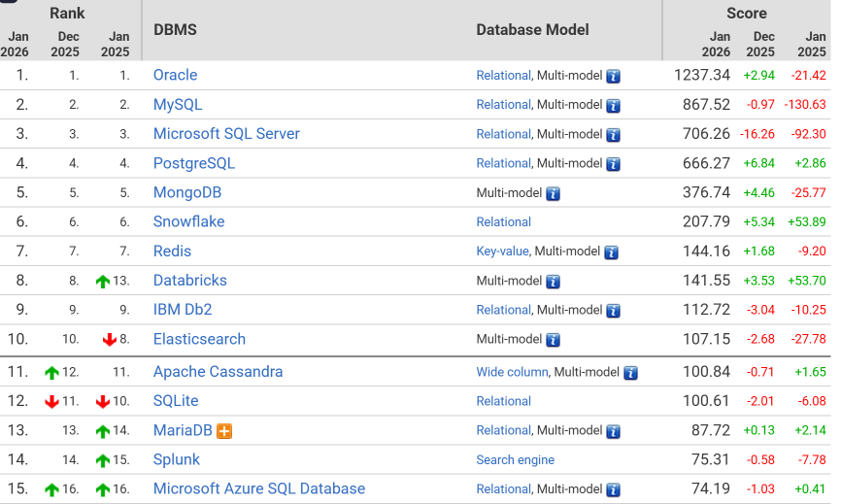The height and width of the screenshot is (504, 841).
Task: Click Relational model link in SQLite row
Action: click(504, 401)
